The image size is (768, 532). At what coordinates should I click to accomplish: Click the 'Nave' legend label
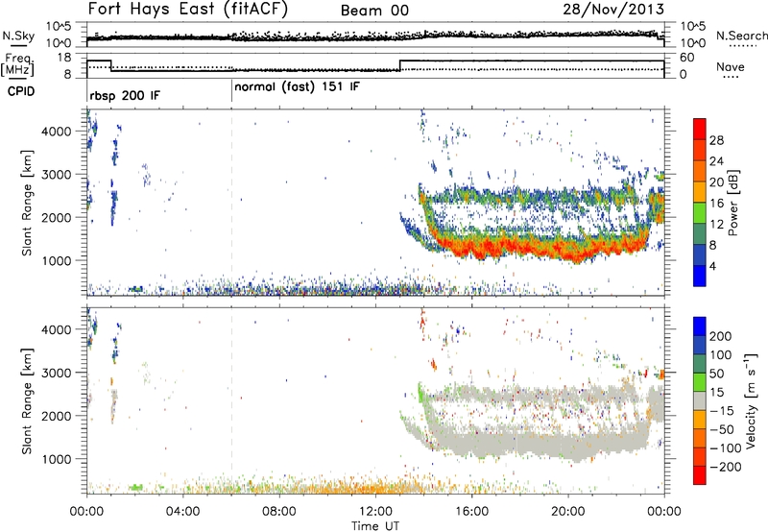pyautogui.click(x=731, y=66)
